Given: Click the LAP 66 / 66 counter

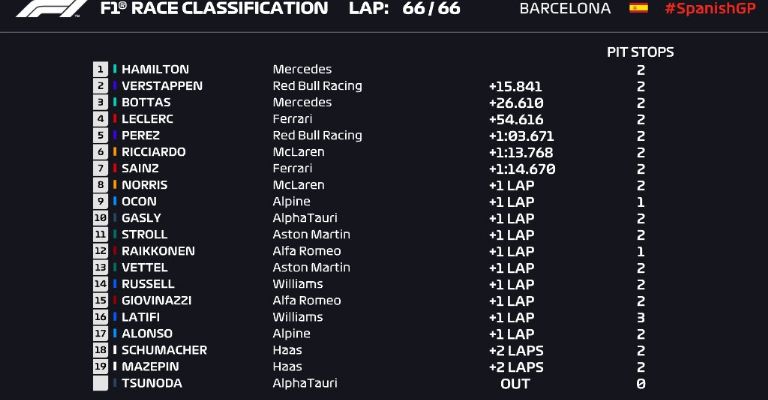Looking at the screenshot, I should (405, 8).
